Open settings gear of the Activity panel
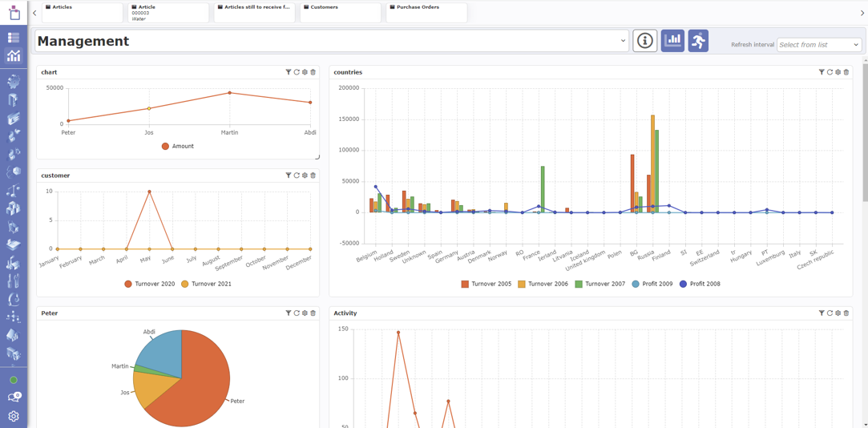 point(838,313)
